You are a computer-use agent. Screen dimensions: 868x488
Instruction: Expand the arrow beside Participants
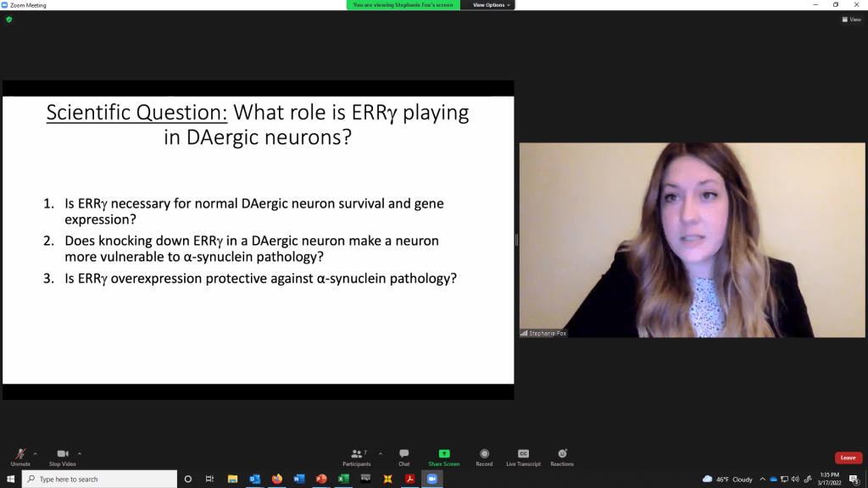click(x=381, y=453)
